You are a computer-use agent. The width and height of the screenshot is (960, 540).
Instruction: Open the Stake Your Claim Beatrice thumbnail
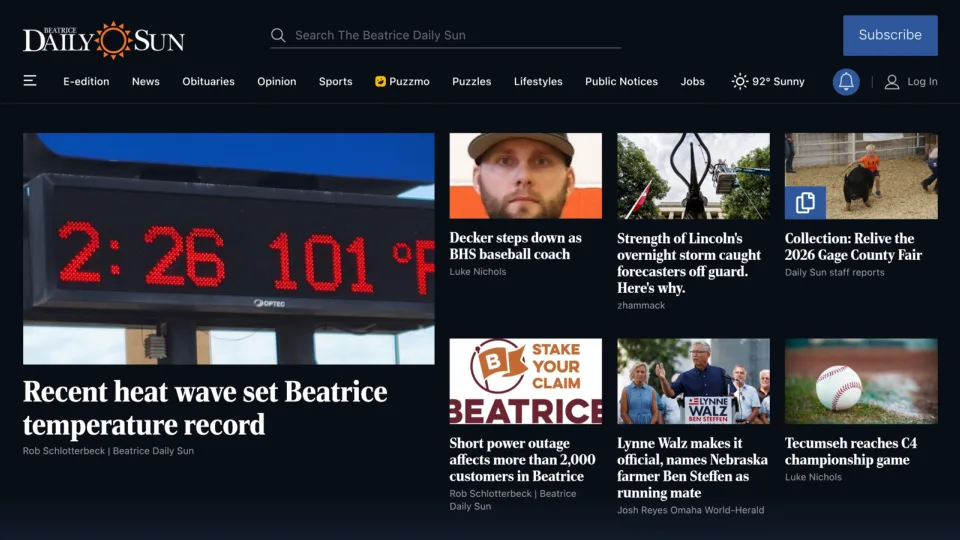(525, 381)
